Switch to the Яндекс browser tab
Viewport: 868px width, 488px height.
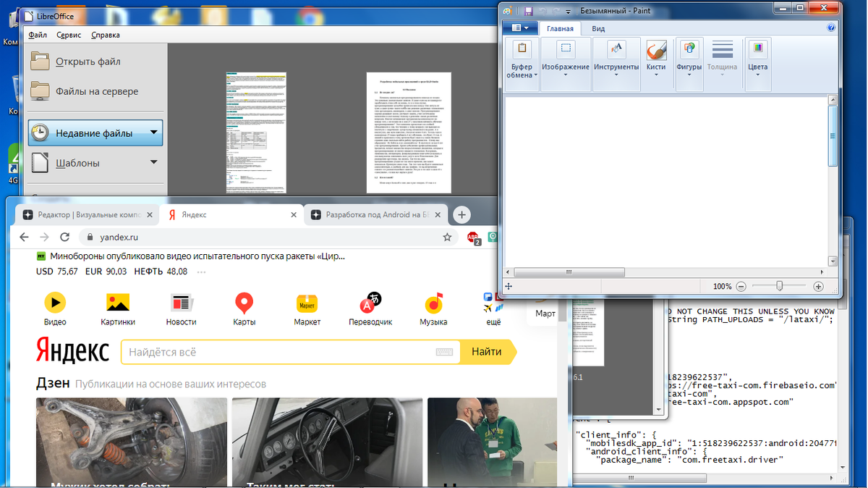click(x=231, y=215)
